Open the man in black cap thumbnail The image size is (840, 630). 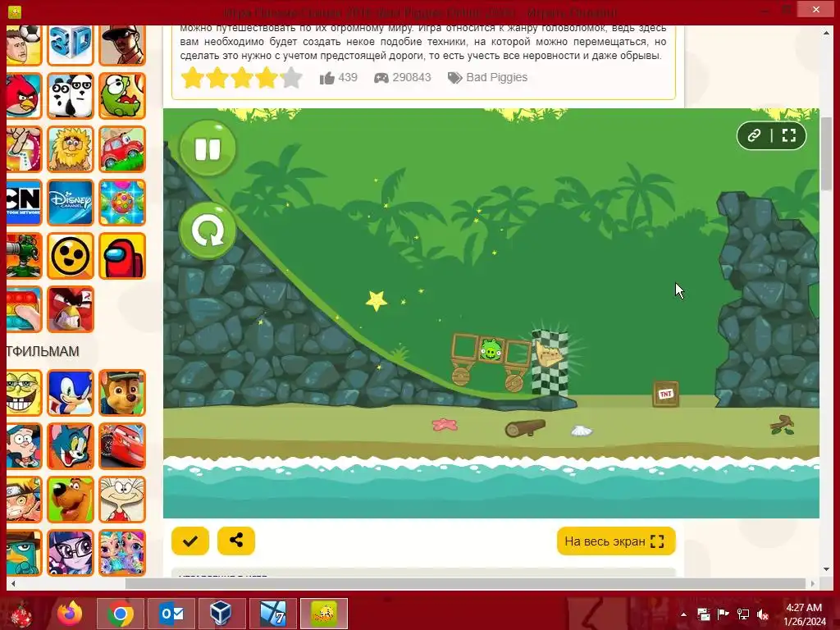[122, 44]
